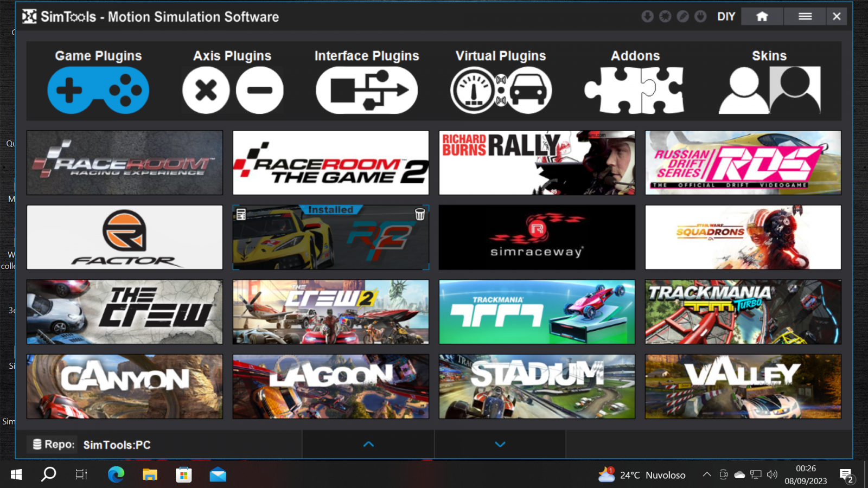Select The Crew plugin tile with white logo background
868x488 pixels.
click(x=125, y=312)
